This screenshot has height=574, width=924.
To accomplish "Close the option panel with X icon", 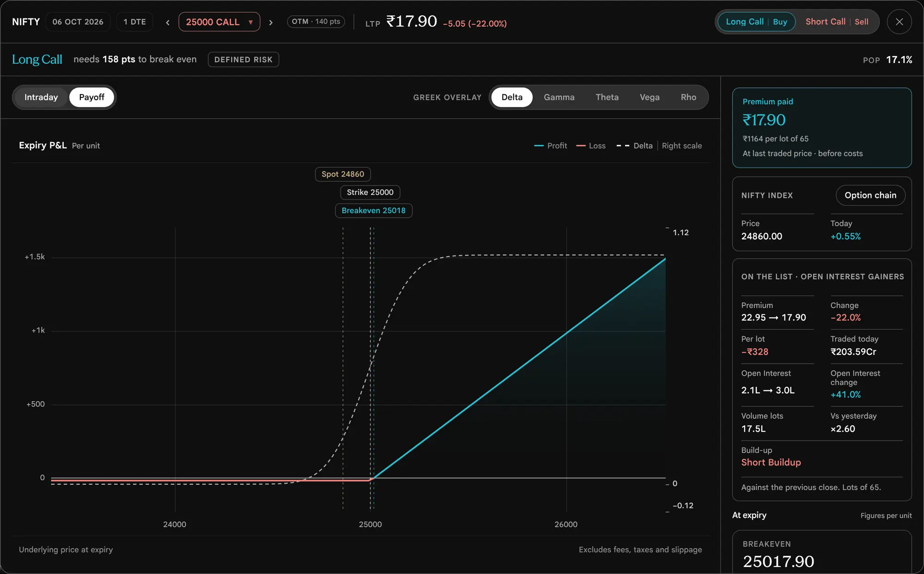I will coord(899,22).
